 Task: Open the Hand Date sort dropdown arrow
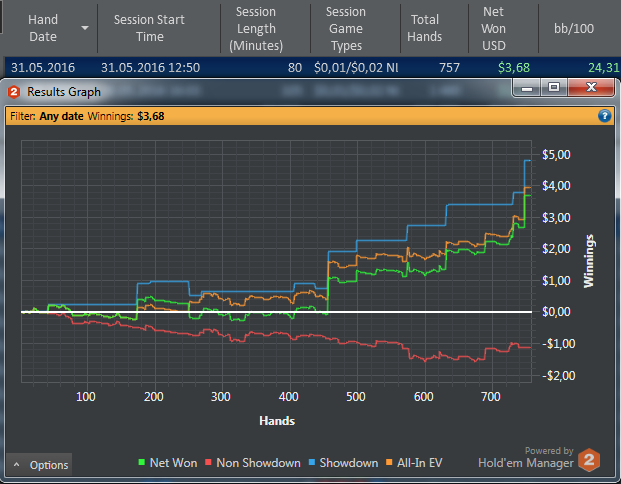pyautogui.click(x=85, y=28)
